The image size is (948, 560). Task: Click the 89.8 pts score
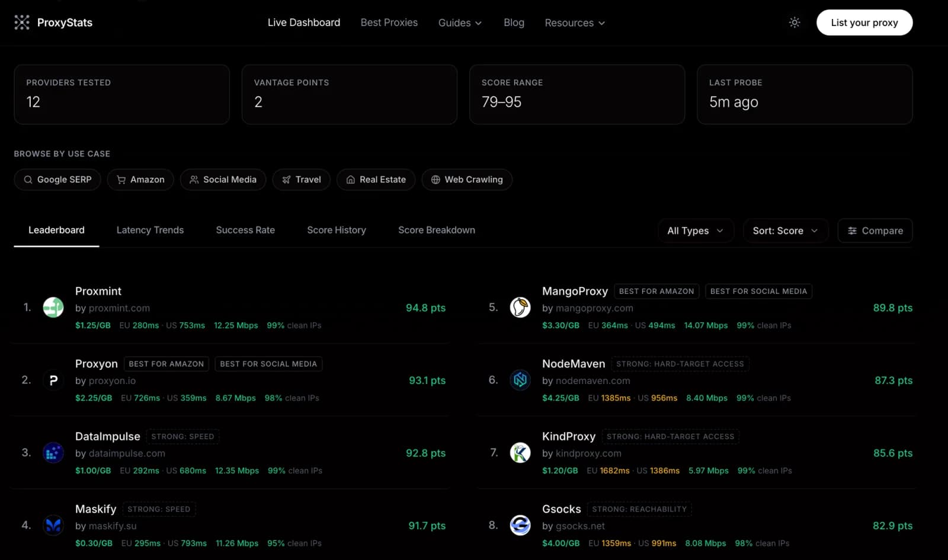tap(892, 308)
